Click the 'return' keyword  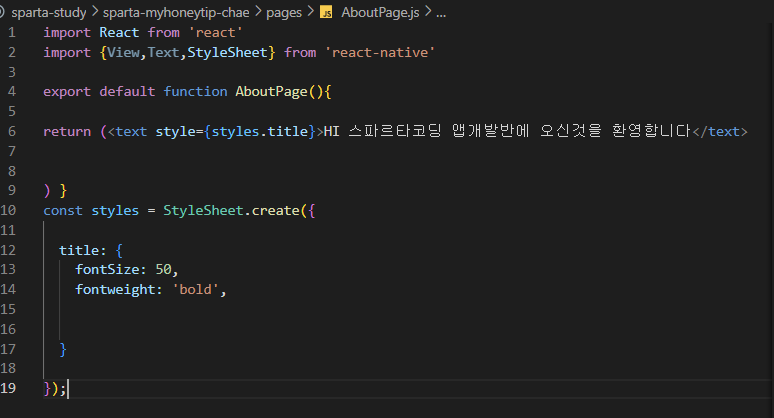pos(67,131)
